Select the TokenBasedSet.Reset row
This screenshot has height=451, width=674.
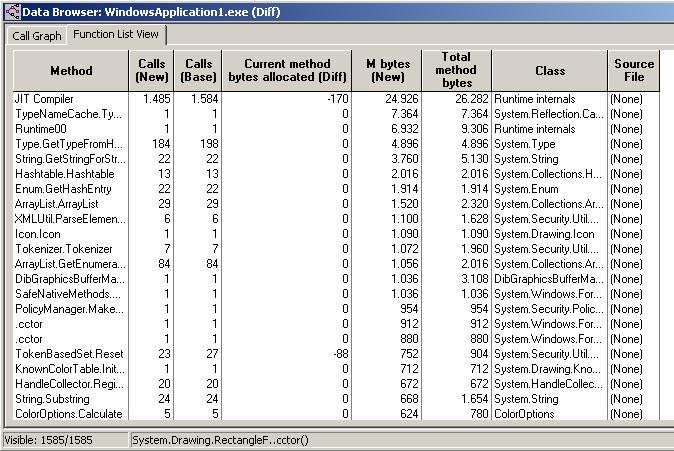[x=69, y=354]
